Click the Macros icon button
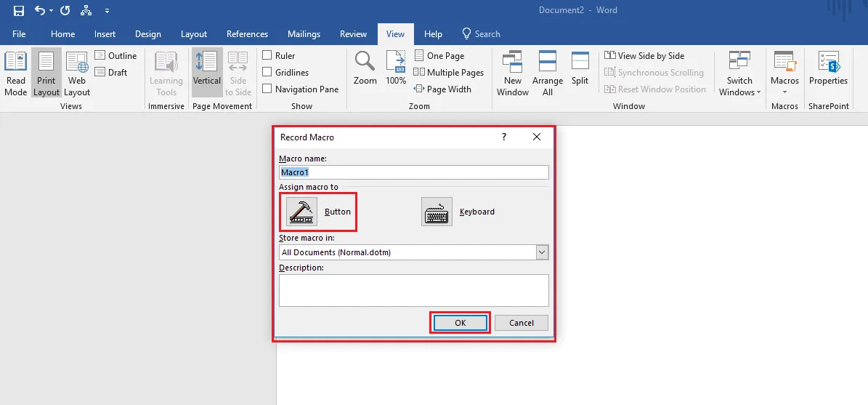Viewport: 868px width, 405px height. (785, 66)
